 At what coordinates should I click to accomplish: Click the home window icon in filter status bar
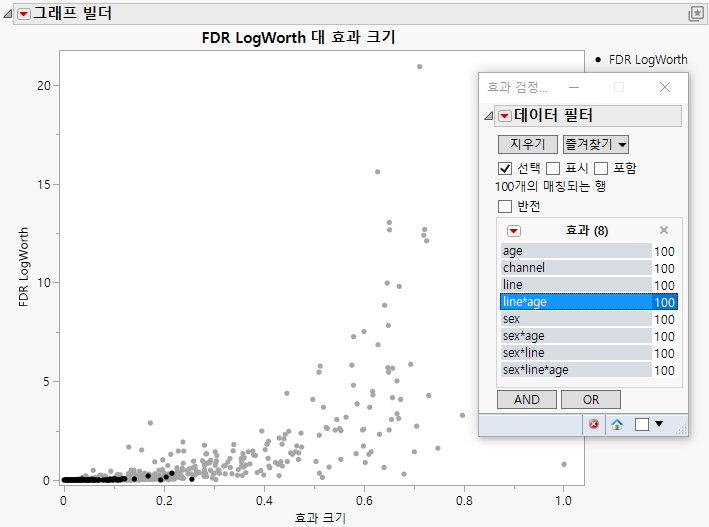tap(617, 424)
